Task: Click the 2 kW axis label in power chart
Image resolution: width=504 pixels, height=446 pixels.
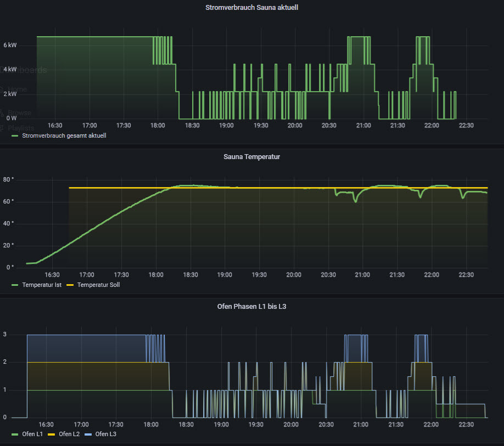Action: (10, 94)
